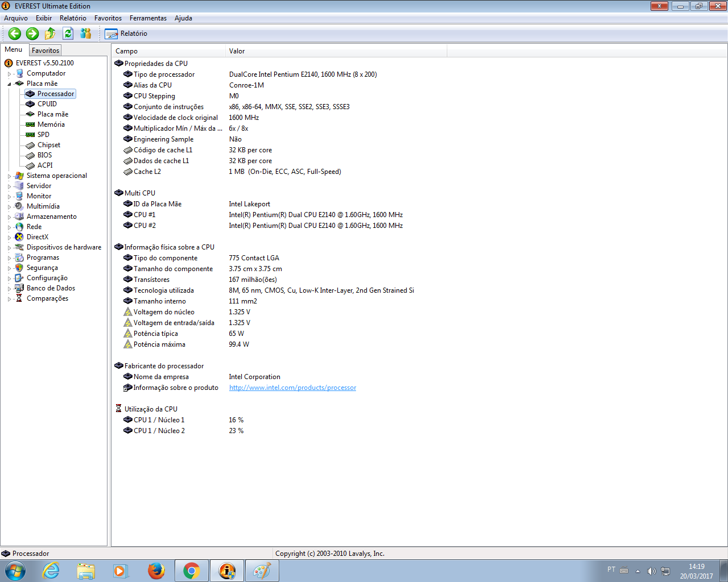
Task: Click the Propriedades da CPU group header
Action: click(x=151, y=64)
